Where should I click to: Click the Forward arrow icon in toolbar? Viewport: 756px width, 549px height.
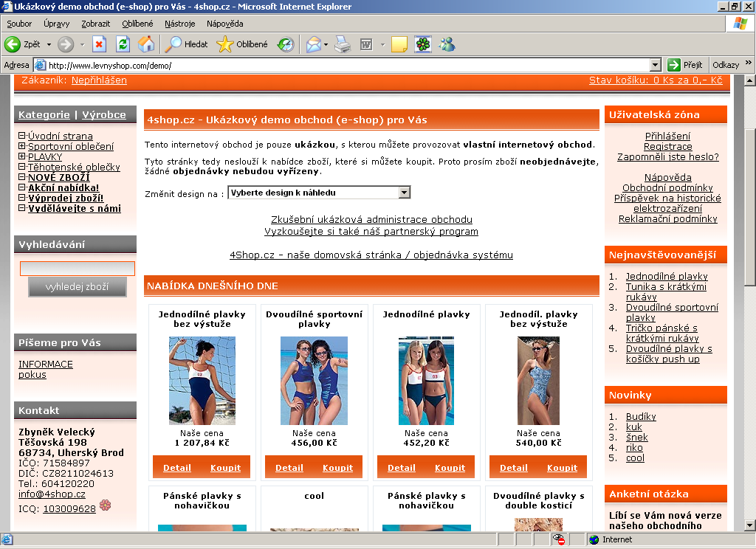click(x=66, y=44)
